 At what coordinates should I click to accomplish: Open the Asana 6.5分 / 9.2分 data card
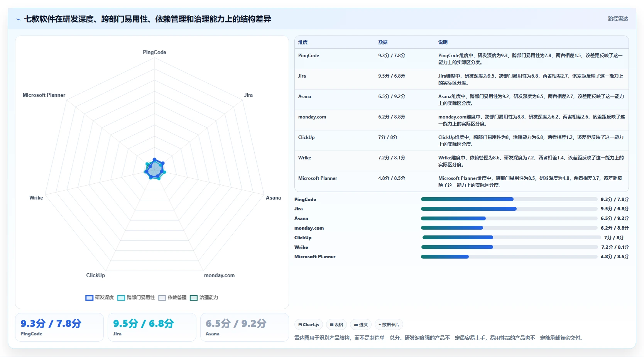tap(245, 327)
